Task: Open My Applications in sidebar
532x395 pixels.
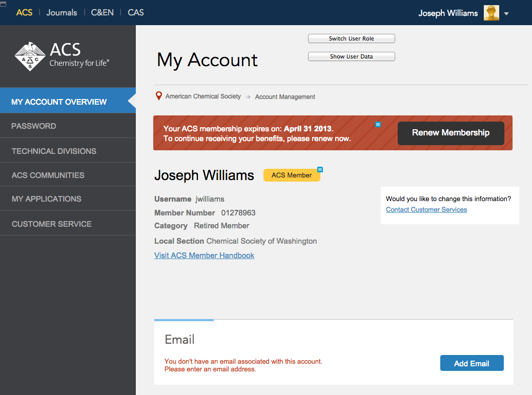Action: click(68, 199)
